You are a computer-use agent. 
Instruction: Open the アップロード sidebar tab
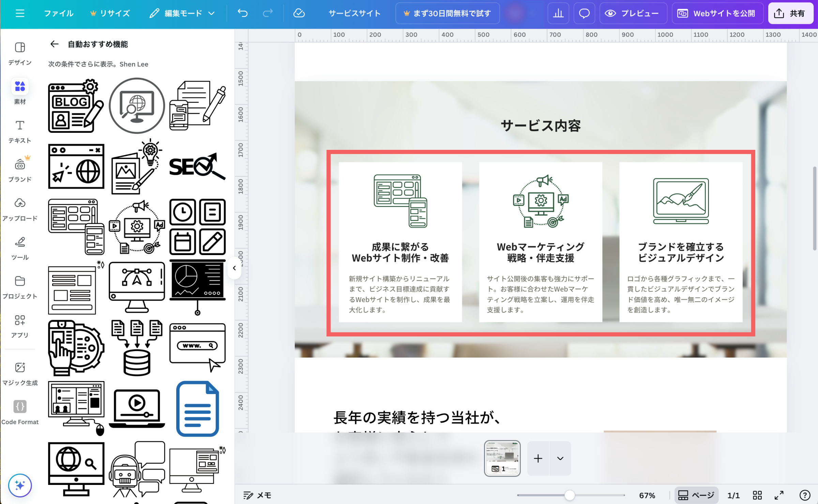tap(20, 209)
